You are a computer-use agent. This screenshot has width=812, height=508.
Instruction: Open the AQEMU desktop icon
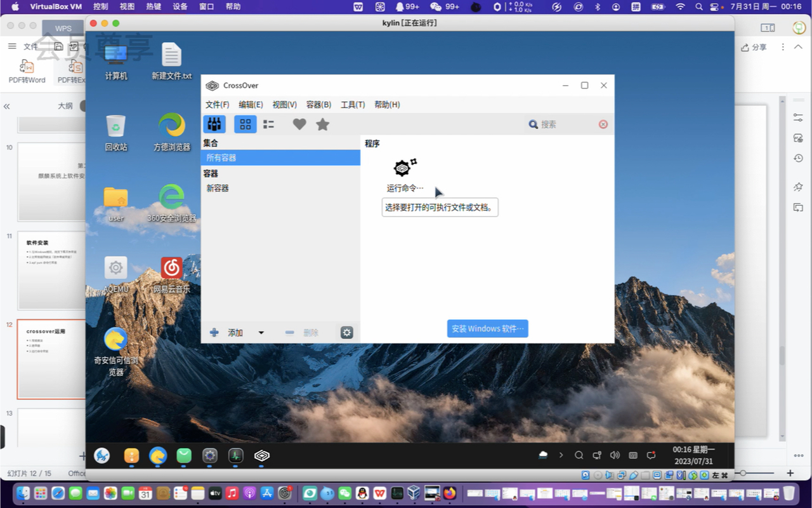tap(116, 275)
